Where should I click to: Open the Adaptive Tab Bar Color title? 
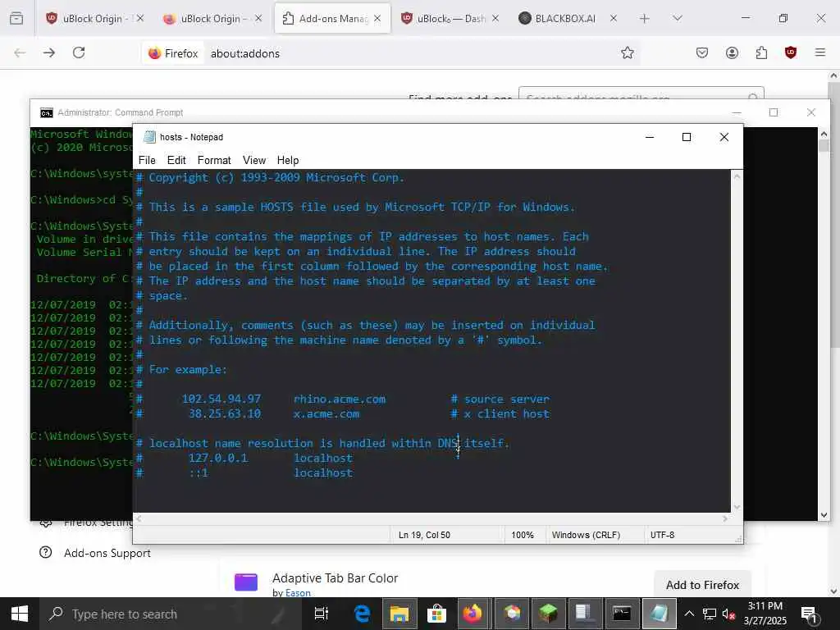[335, 578]
